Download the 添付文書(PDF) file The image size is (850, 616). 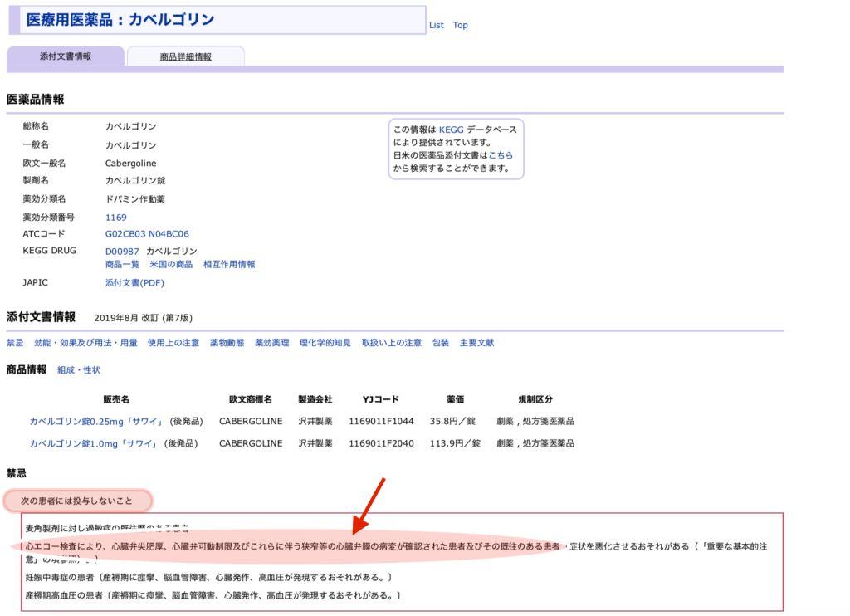[x=134, y=283]
